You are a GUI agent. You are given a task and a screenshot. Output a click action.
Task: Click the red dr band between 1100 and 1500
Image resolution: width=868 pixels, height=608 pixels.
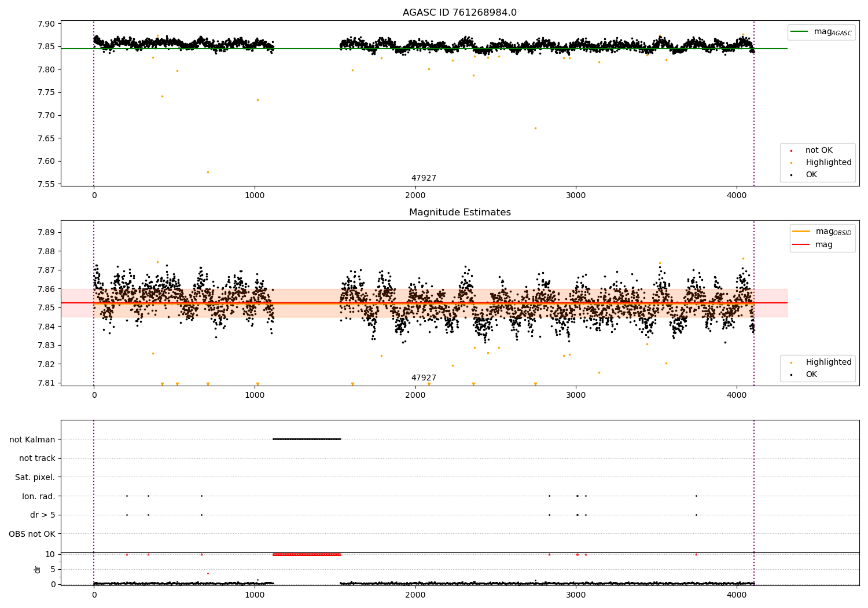point(307,554)
